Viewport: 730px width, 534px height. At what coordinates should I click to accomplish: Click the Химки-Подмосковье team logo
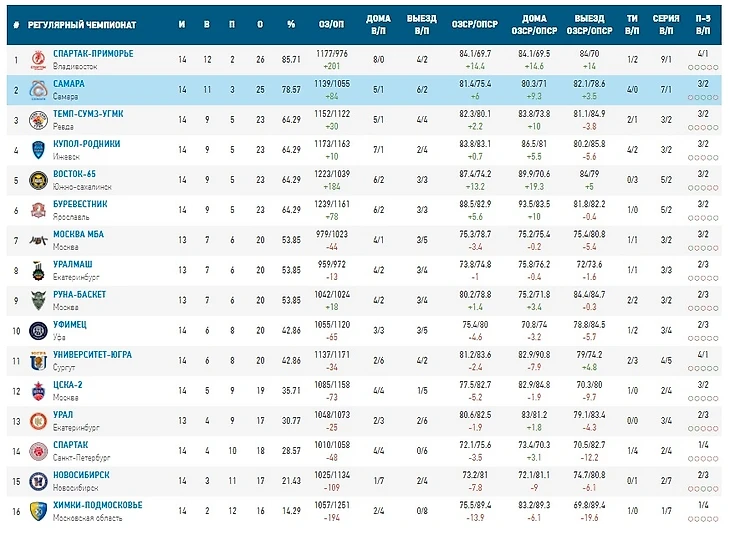[38, 511]
